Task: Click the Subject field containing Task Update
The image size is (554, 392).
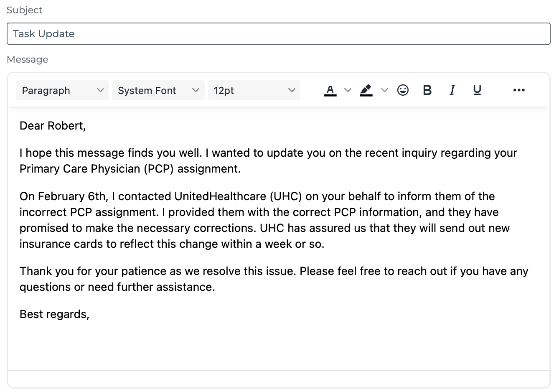Action: coord(278,34)
